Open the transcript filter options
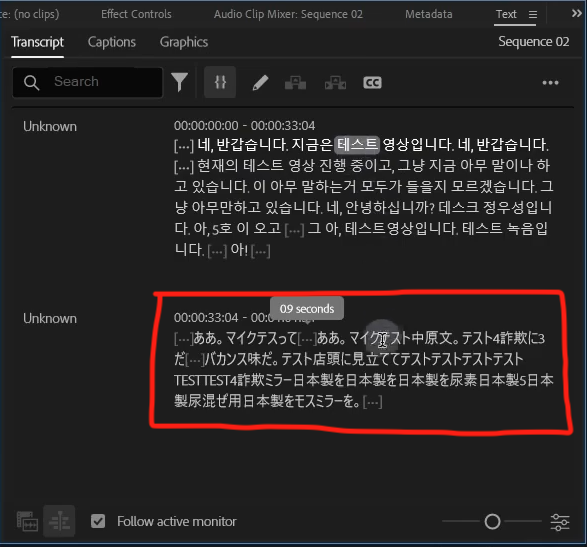This screenshot has height=547, width=587. click(179, 82)
